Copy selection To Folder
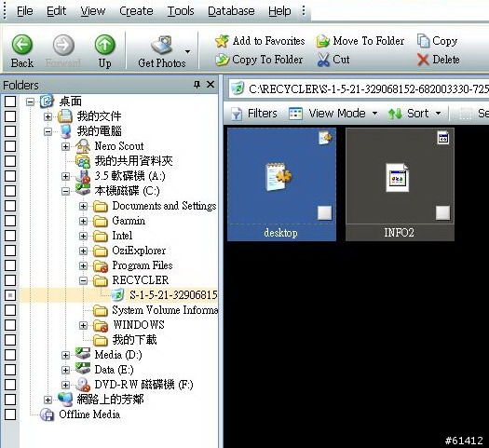Viewport: 489px width, 448px height. (x=259, y=60)
